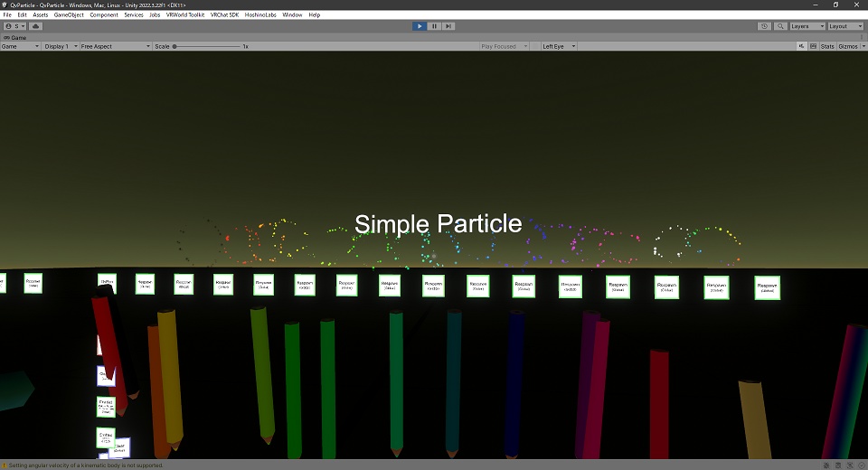Click the bug debugger icon in the status bar

[826, 465]
